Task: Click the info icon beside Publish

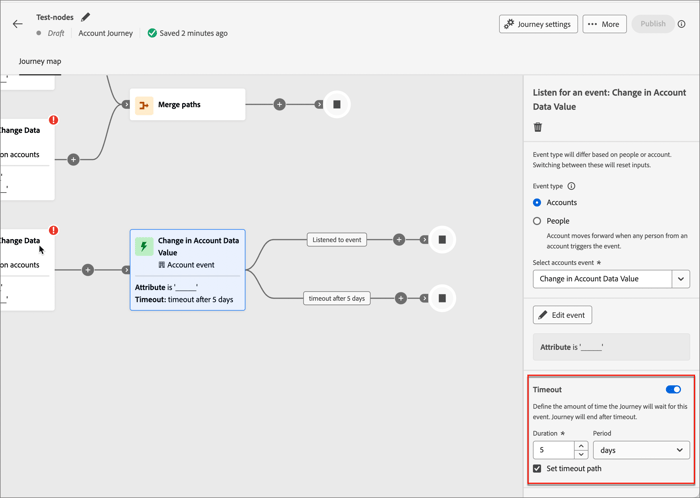Action: (682, 24)
